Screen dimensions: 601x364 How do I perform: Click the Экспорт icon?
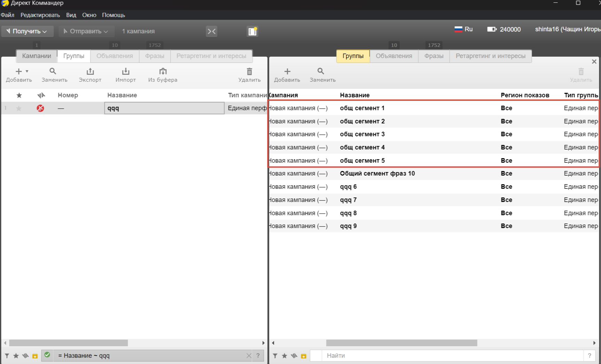pyautogui.click(x=90, y=71)
